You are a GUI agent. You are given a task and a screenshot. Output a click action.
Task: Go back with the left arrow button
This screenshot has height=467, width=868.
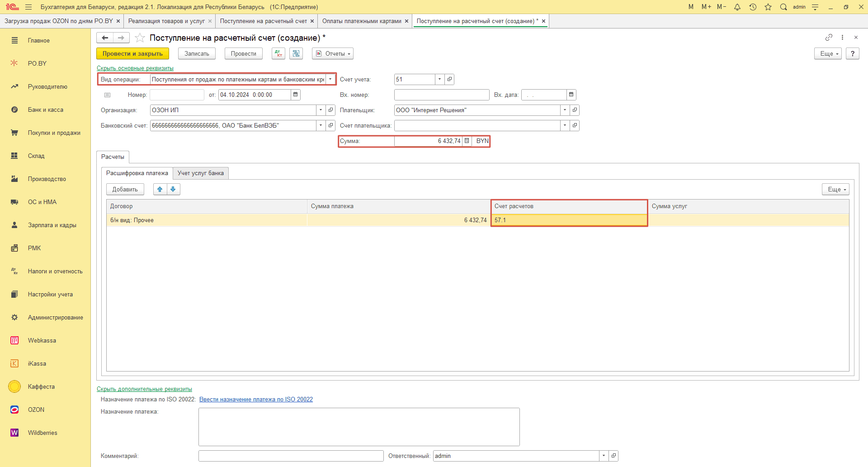[x=105, y=38]
